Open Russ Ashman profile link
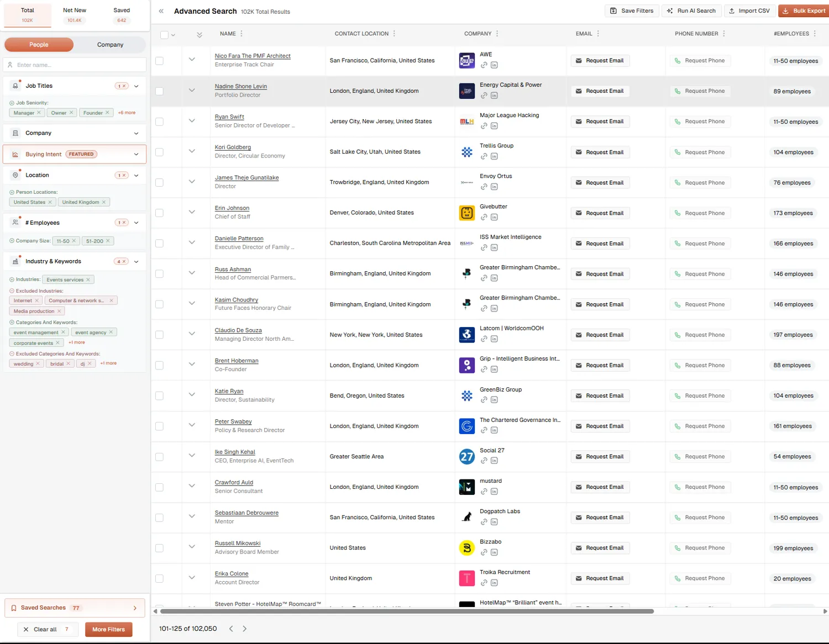829x644 pixels. tap(233, 270)
